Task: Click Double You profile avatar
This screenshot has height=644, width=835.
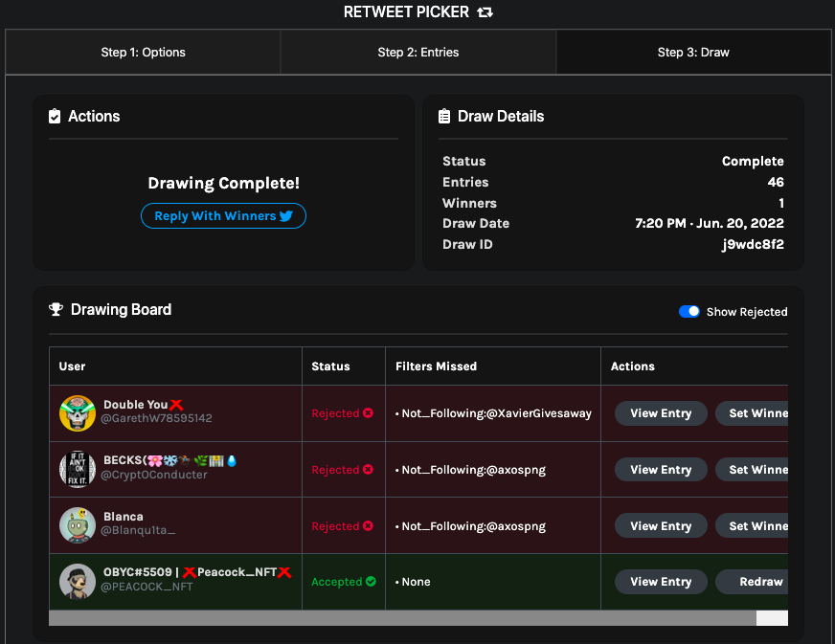Action: pos(78,413)
